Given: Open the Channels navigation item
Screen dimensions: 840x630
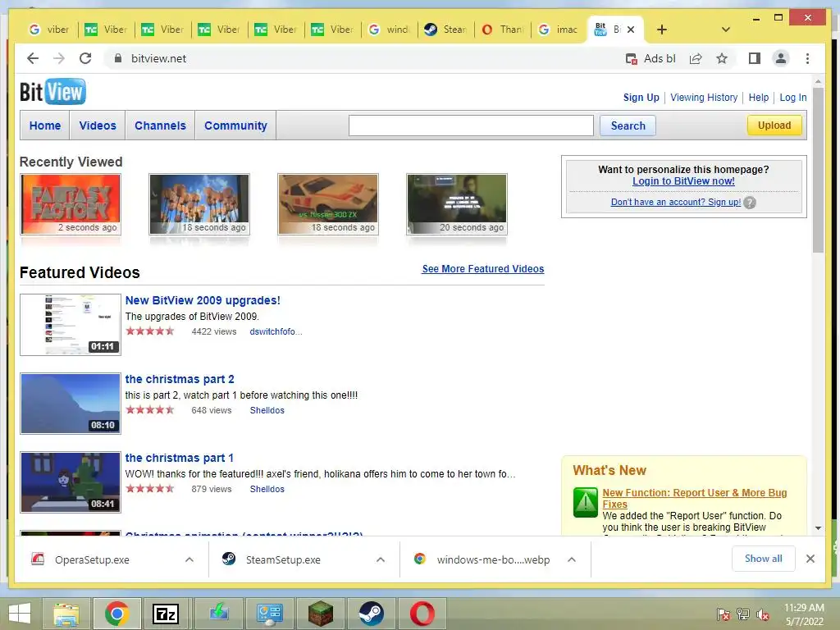Looking at the screenshot, I should coord(160,126).
